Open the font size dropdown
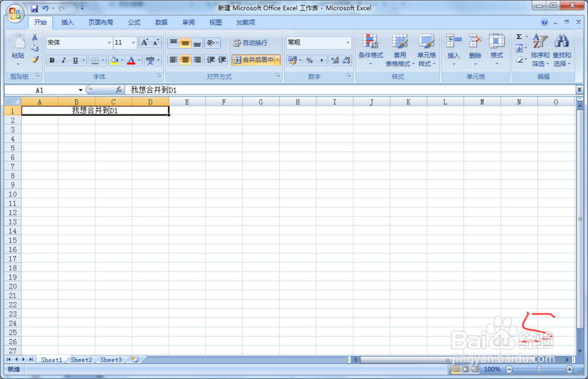This screenshot has width=588, height=379. 133,43
